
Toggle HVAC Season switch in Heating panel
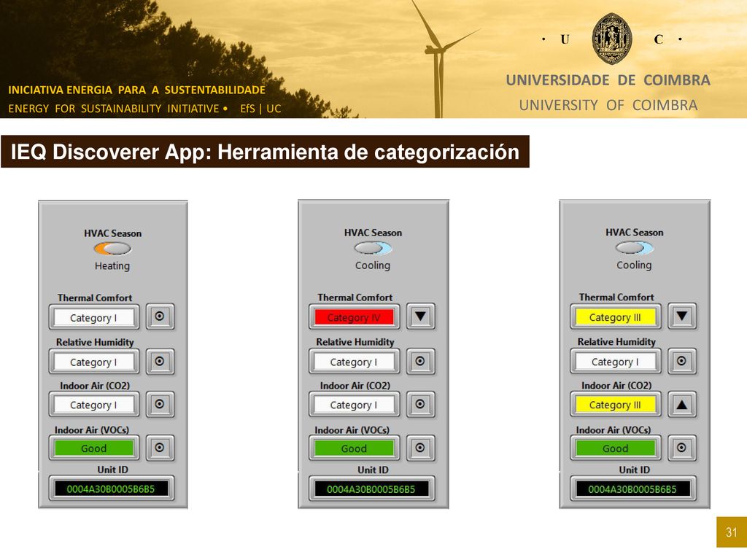(x=112, y=248)
